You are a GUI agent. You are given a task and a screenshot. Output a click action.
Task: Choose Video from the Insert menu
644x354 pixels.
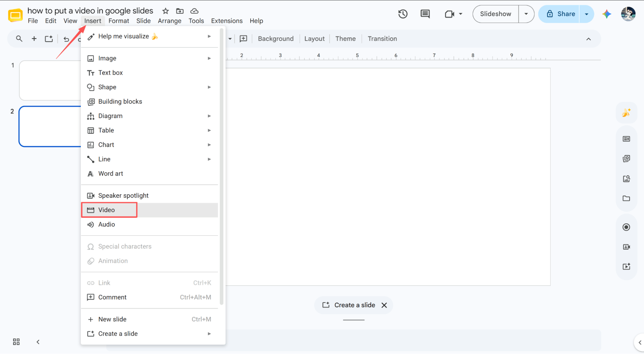pos(150,210)
